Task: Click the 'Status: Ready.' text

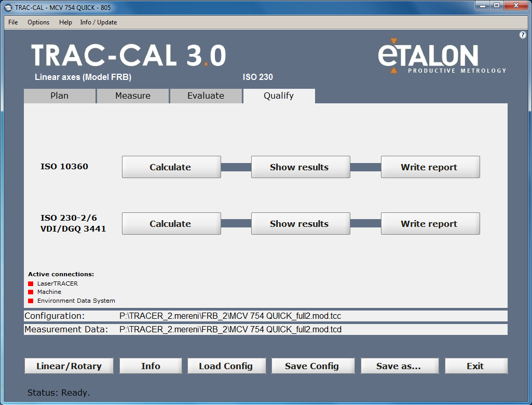Action: (59, 393)
